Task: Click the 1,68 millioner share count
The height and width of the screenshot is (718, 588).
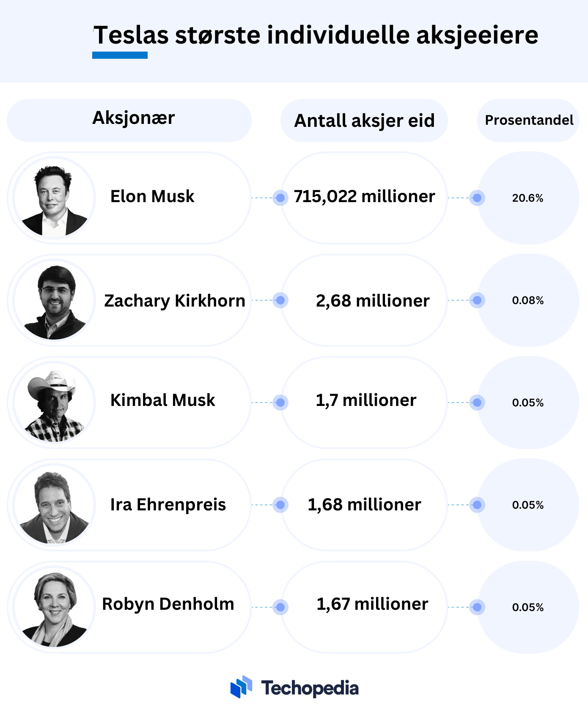Action: click(x=364, y=504)
